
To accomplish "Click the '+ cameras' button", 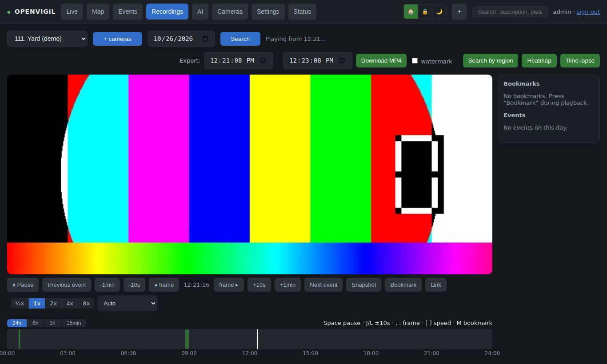I will (x=117, y=39).
